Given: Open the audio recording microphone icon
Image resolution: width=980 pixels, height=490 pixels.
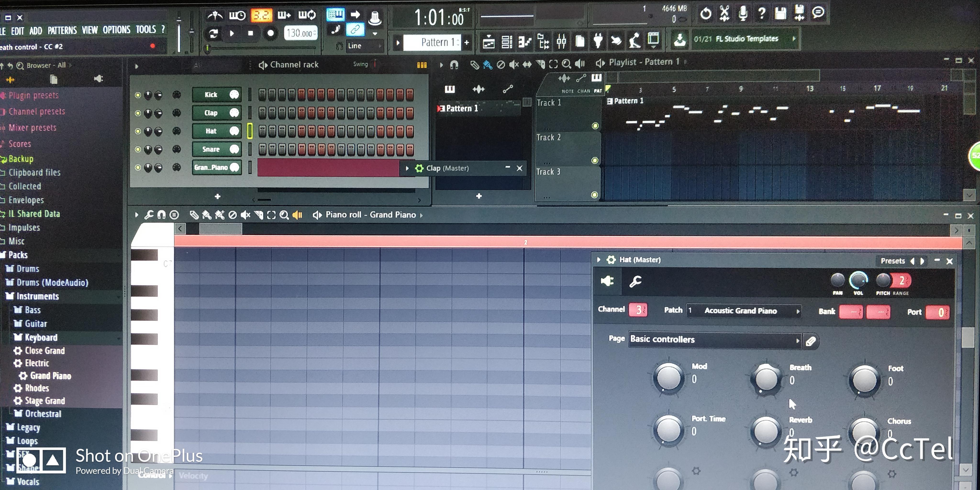Looking at the screenshot, I should (743, 14).
